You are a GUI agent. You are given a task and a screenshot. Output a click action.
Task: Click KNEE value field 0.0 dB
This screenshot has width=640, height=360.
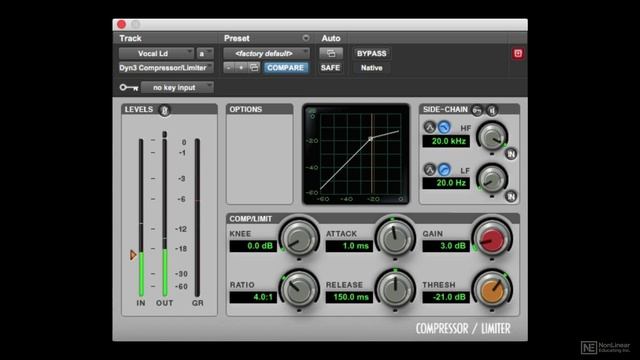(x=253, y=246)
